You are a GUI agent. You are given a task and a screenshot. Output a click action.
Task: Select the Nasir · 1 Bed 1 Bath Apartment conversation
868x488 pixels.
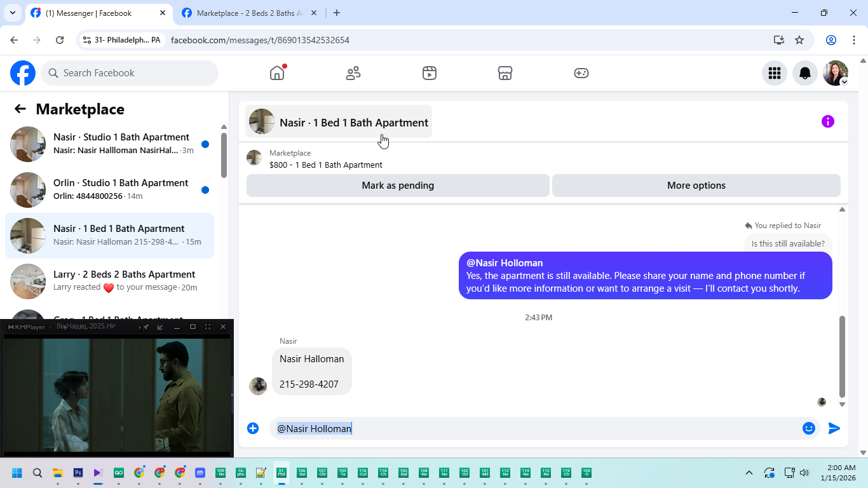(x=109, y=236)
